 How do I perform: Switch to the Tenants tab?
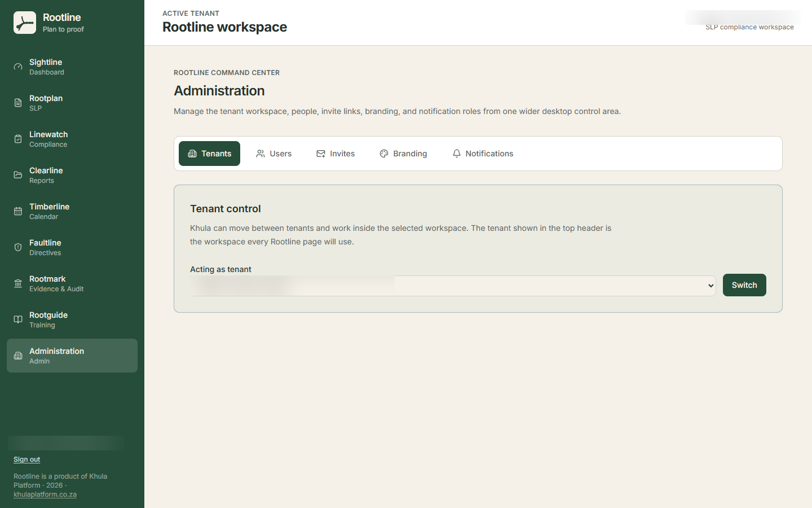(x=209, y=154)
